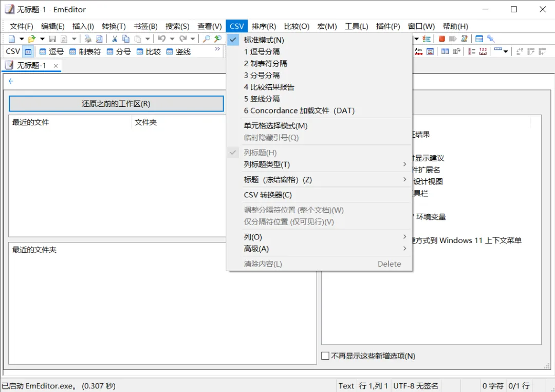Close the 无标题-1 tab with X

point(55,66)
